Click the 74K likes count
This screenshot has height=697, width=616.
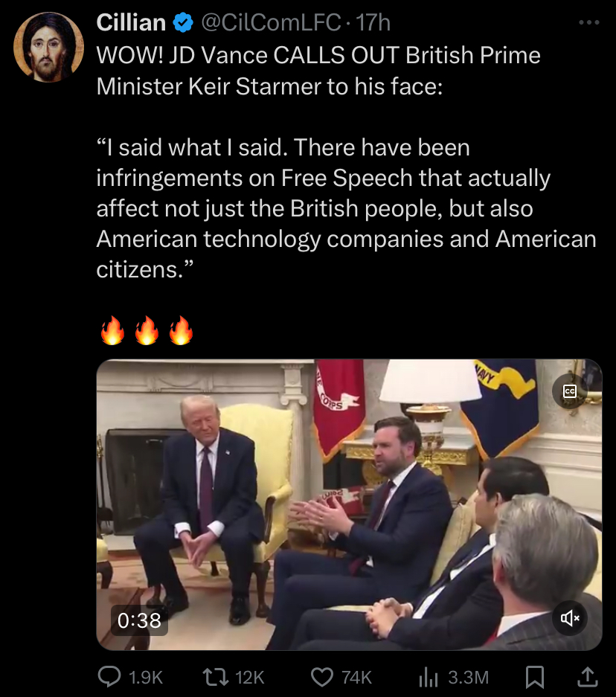coord(356,678)
